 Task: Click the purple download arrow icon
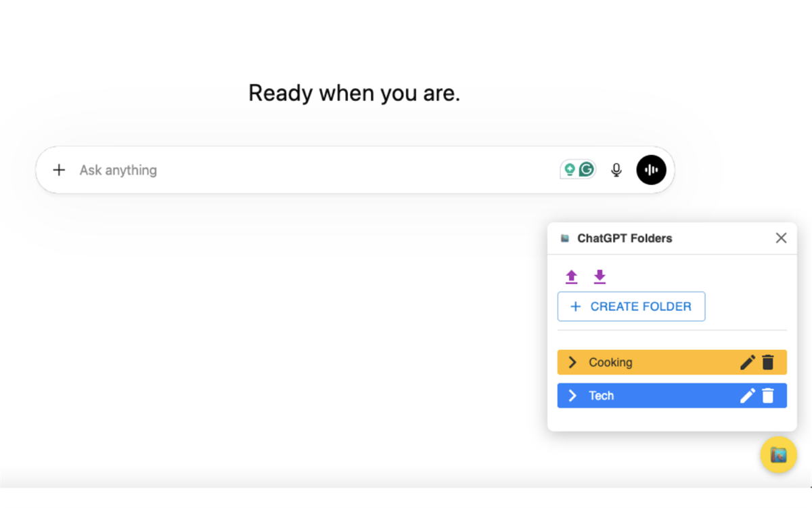pos(600,277)
